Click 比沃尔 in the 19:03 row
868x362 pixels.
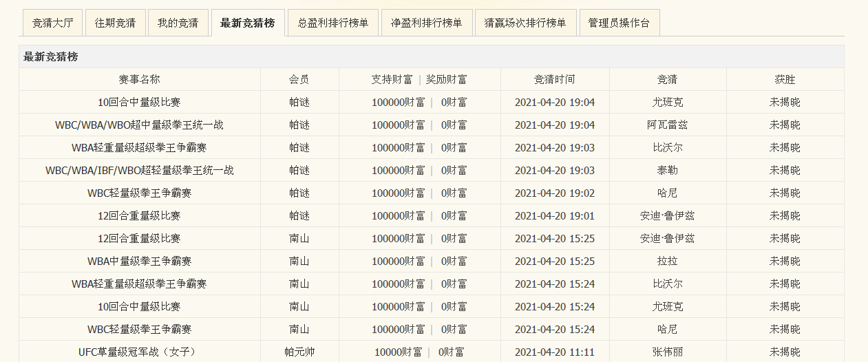667,147
